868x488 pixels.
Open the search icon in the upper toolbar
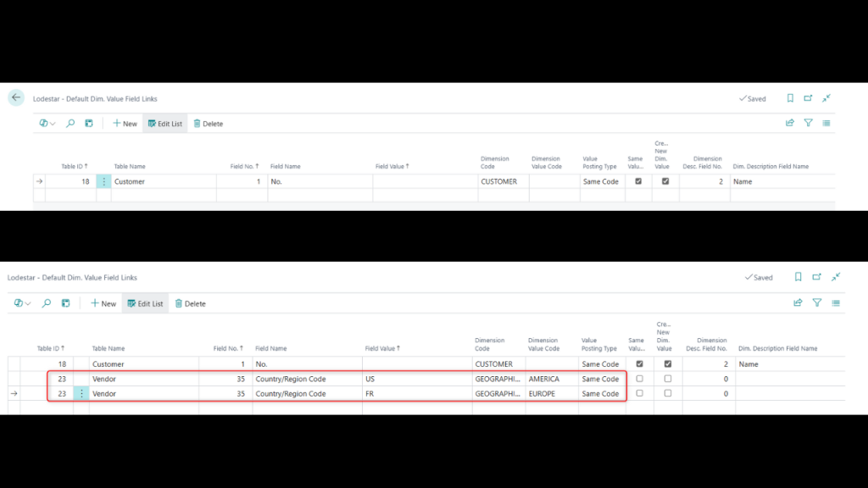[70, 124]
